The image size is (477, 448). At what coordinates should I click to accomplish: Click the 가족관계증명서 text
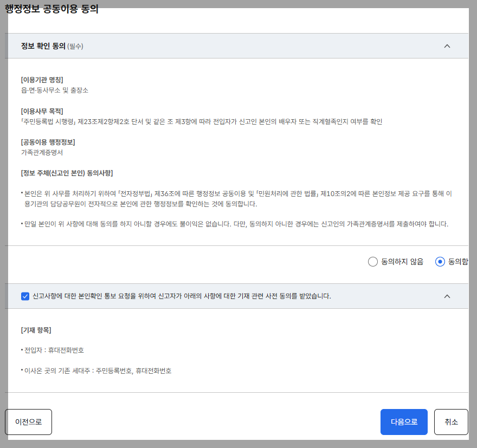[x=42, y=153]
